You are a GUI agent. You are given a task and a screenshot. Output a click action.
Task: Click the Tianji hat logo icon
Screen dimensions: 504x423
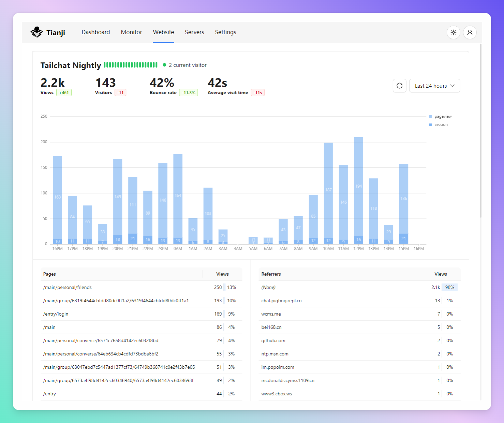[36, 32]
